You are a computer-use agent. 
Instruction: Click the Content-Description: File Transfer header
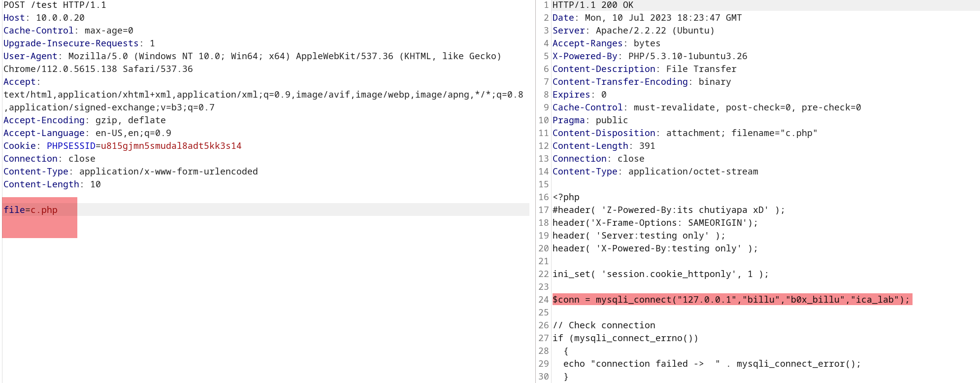click(x=645, y=69)
